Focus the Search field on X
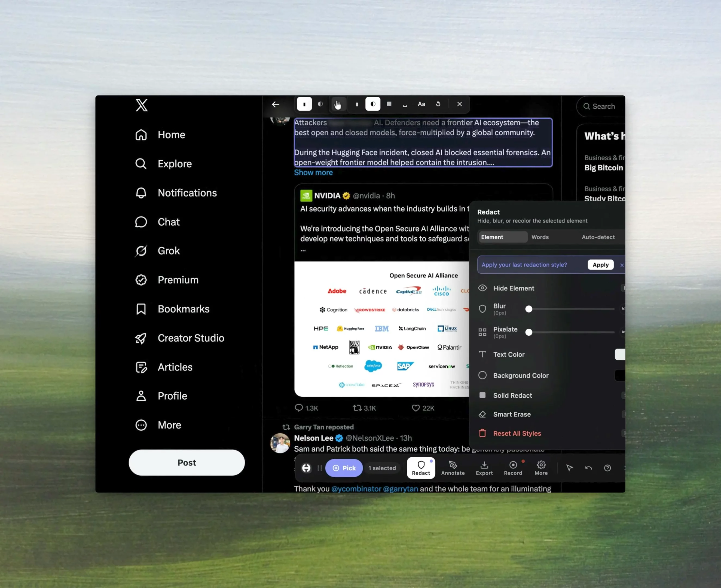The width and height of the screenshot is (721, 588). point(601,106)
